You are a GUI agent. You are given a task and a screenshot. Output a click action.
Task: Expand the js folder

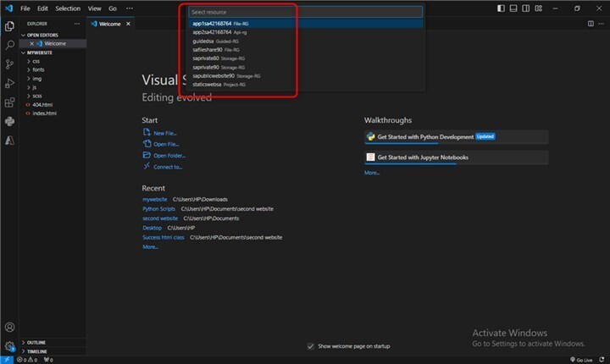pyautogui.click(x=53, y=87)
